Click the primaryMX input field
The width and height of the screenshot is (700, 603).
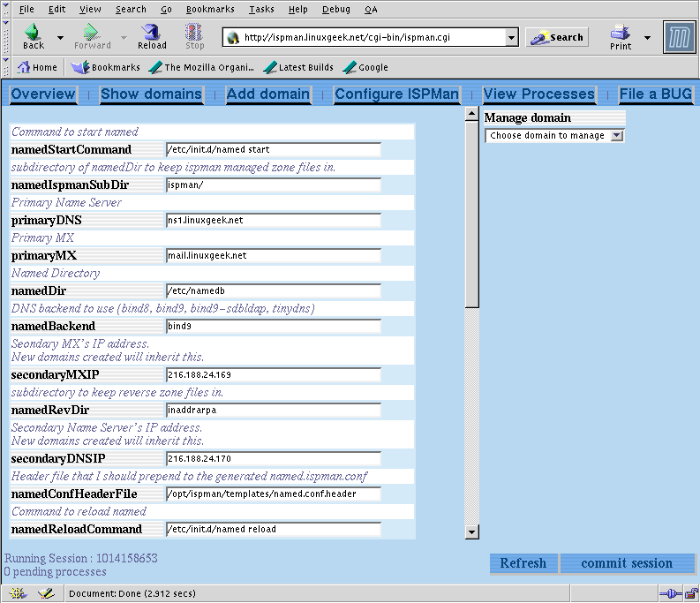pyautogui.click(x=274, y=255)
